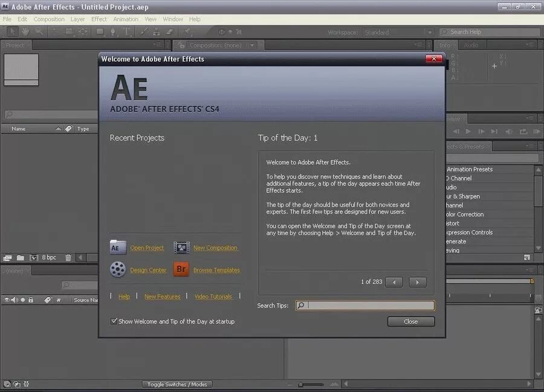Select the Brush tool
The height and width of the screenshot is (392, 544).
tap(143, 32)
